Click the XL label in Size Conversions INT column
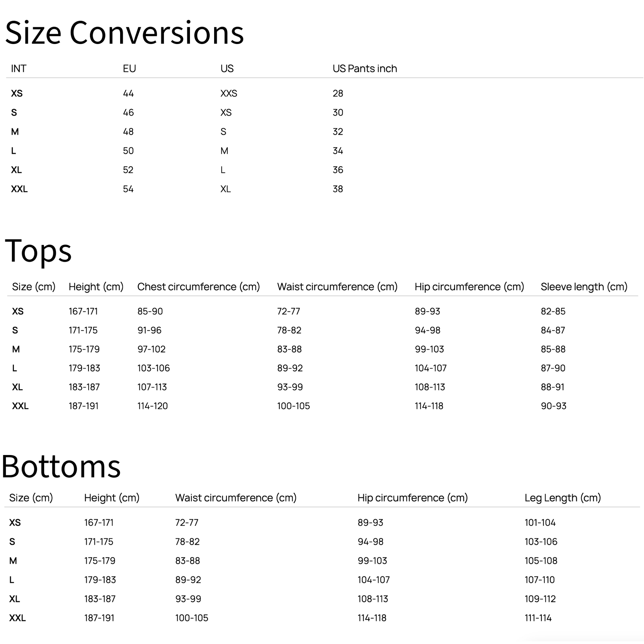This screenshot has height=644, width=644. click(16, 170)
